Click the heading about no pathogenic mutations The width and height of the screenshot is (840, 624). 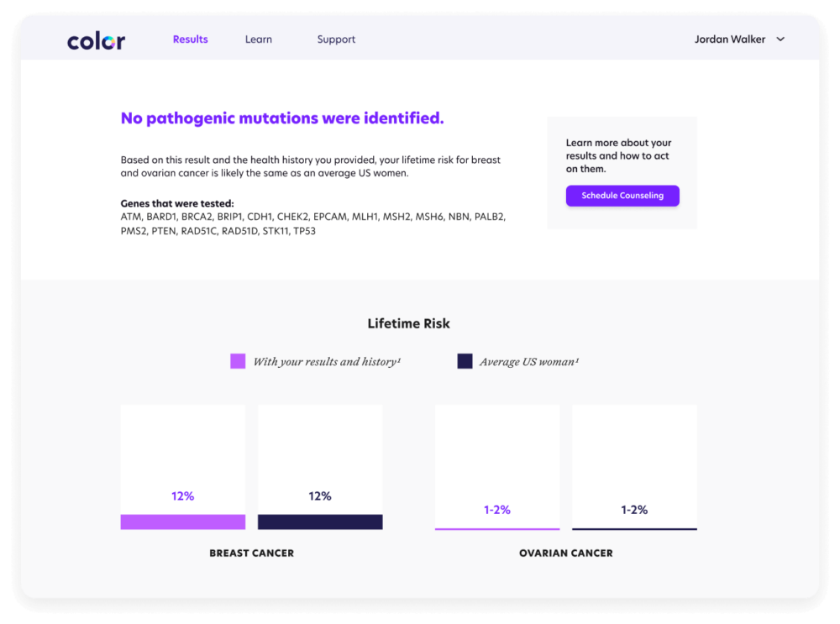(281, 118)
